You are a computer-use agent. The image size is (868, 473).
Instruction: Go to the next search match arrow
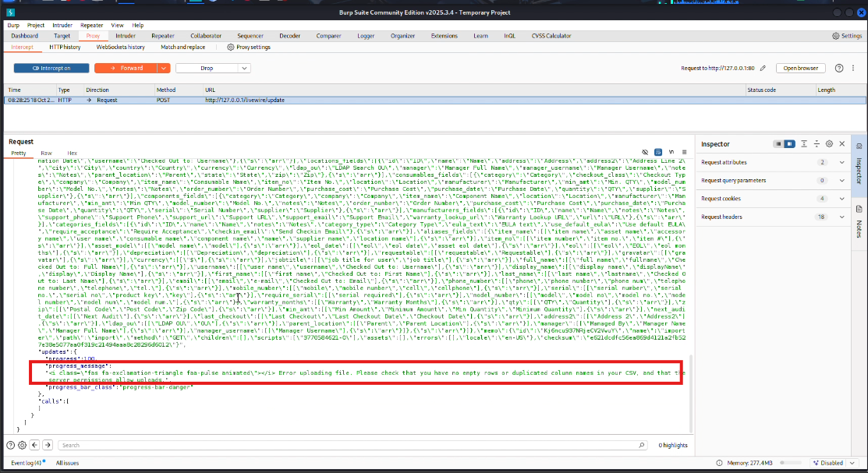48,445
